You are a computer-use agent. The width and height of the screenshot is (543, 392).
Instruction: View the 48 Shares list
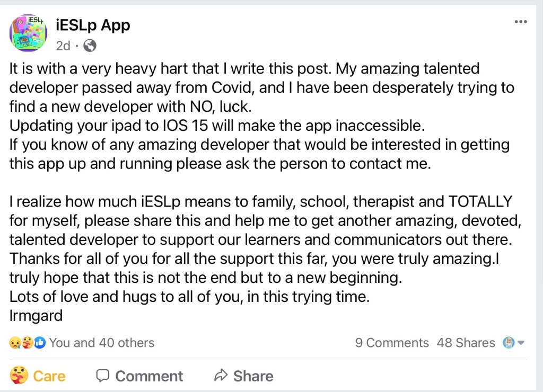tap(466, 343)
